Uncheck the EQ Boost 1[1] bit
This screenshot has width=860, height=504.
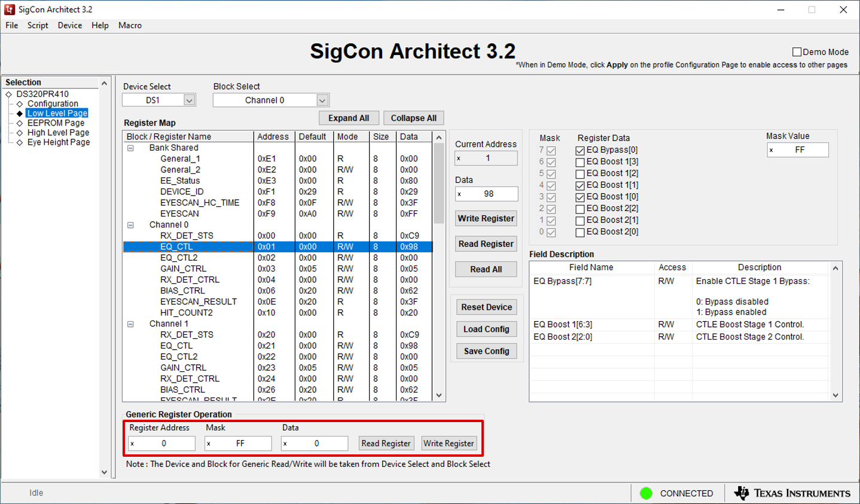point(580,185)
